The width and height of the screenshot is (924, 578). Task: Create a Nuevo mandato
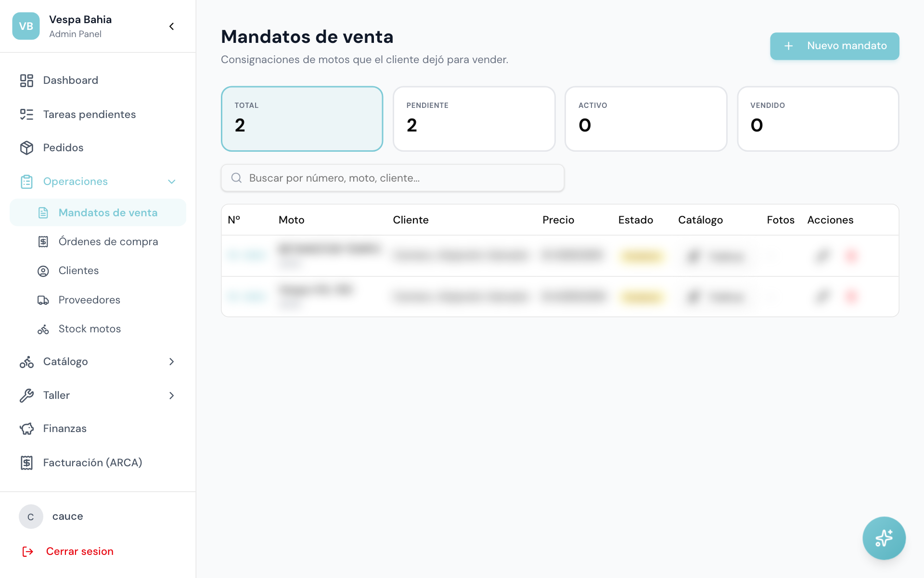click(834, 46)
